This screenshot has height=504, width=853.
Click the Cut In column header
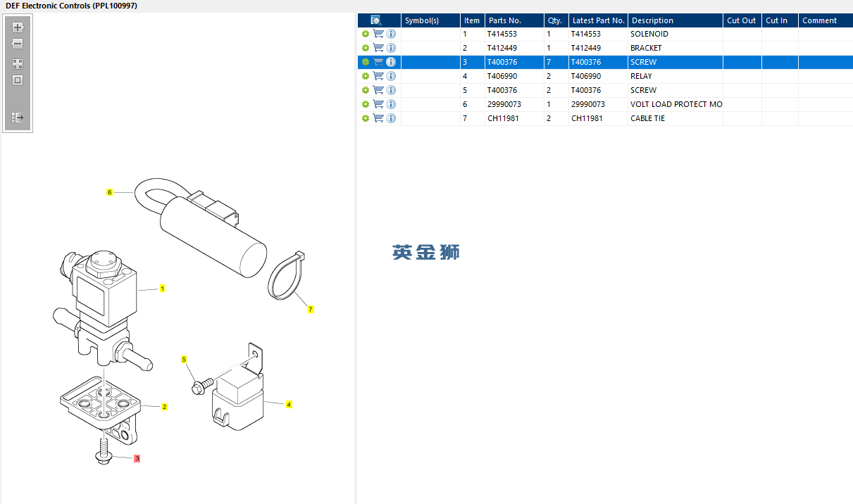780,20
